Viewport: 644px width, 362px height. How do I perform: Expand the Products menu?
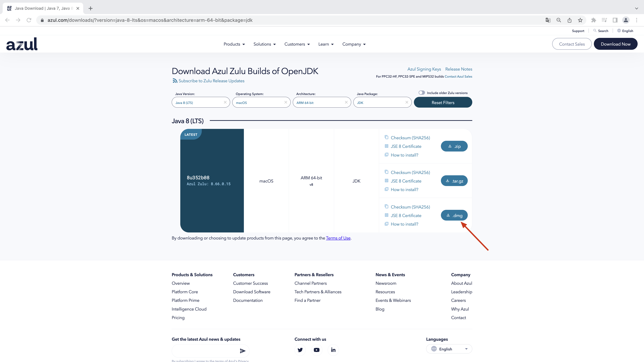point(234,44)
